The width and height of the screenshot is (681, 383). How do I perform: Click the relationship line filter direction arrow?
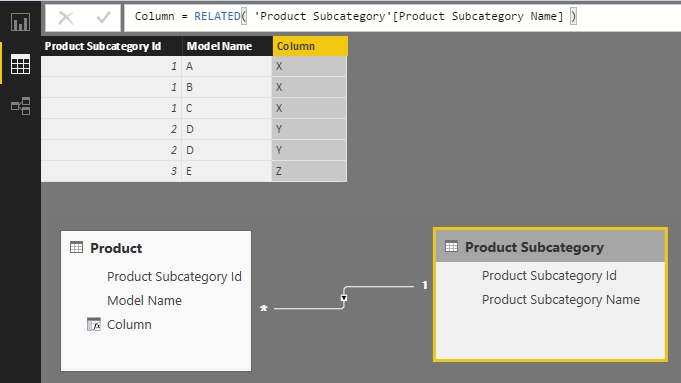point(344,298)
